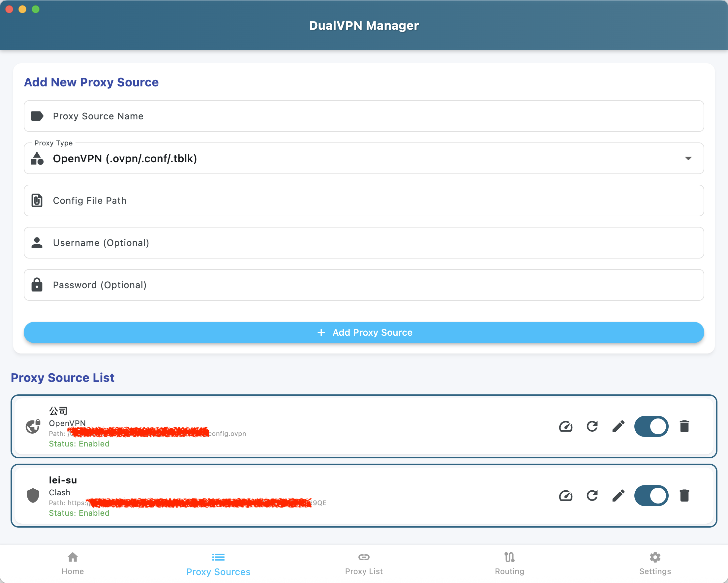Viewport: 728px width, 583px height.
Task: Run speed test for 公司 proxy source
Action: (x=565, y=426)
